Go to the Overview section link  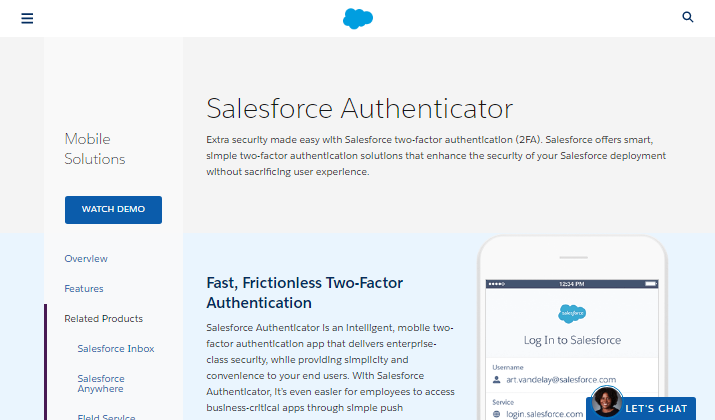(86, 259)
